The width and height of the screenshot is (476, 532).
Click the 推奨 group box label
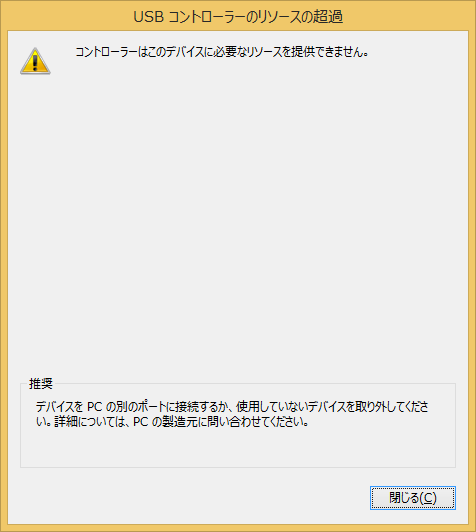point(41,384)
